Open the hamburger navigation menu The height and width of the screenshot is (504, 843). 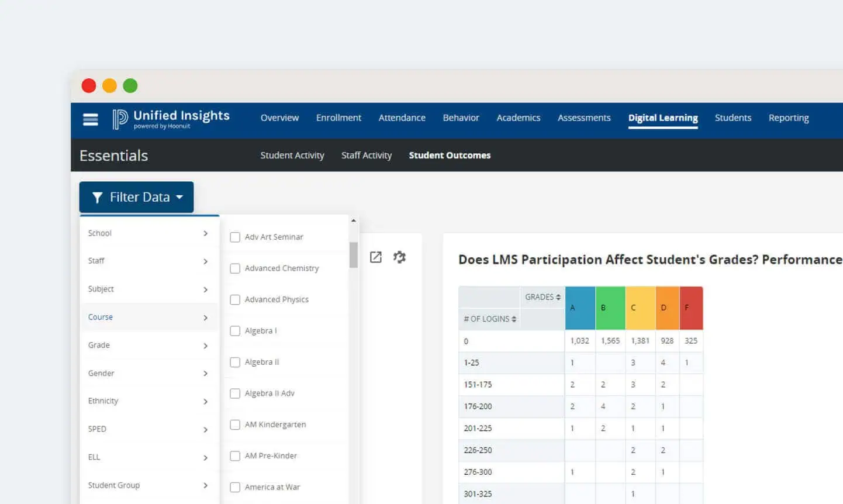pos(90,119)
